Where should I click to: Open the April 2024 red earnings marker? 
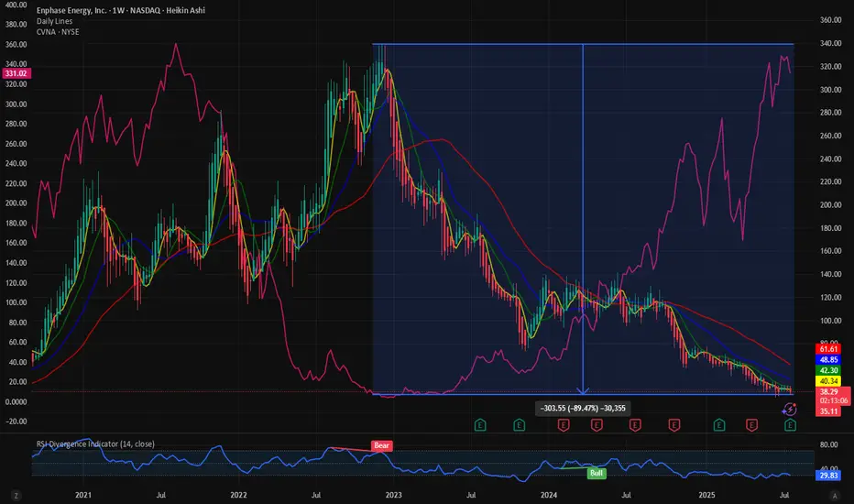[597, 425]
